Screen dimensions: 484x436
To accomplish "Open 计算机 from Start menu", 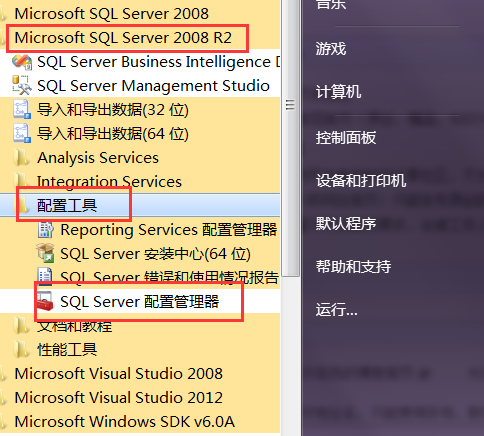I will coord(338,92).
